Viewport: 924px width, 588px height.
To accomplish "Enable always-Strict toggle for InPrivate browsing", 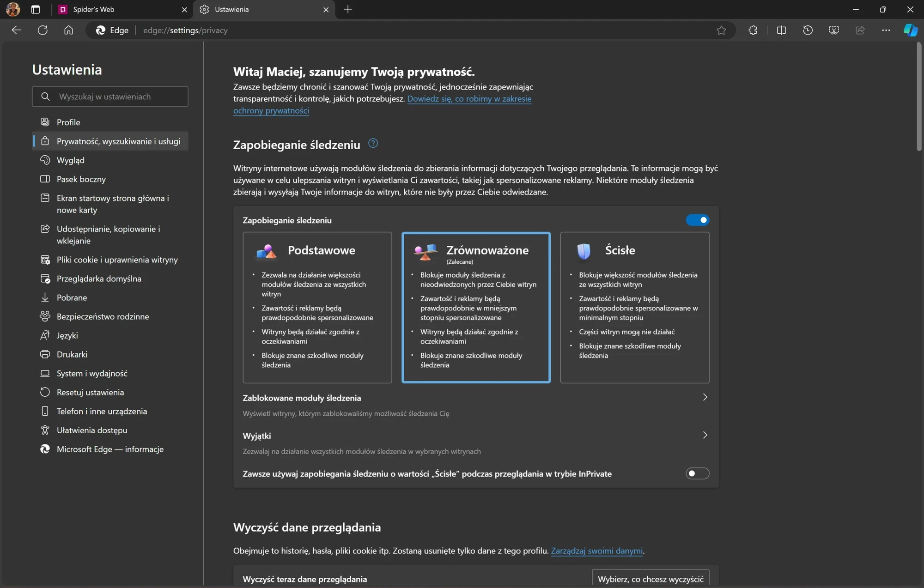I will 697,473.
